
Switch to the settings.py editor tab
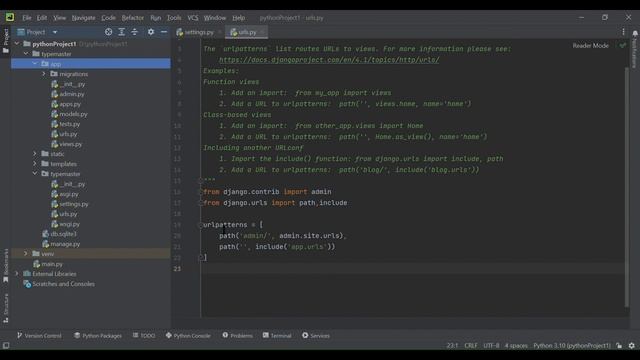[x=198, y=32]
